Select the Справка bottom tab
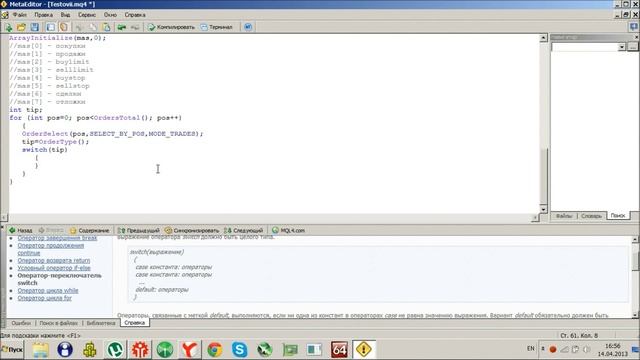 (135, 323)
